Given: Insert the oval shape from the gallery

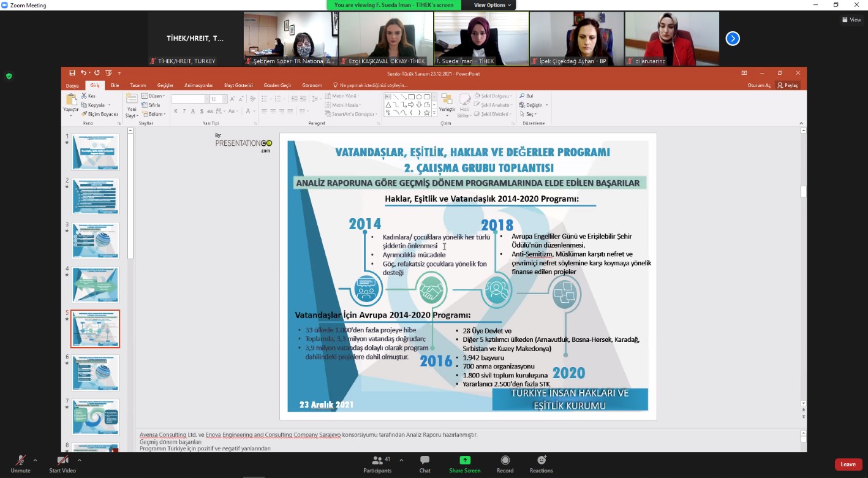Looking at the screenshot, I should click(419, 97).
